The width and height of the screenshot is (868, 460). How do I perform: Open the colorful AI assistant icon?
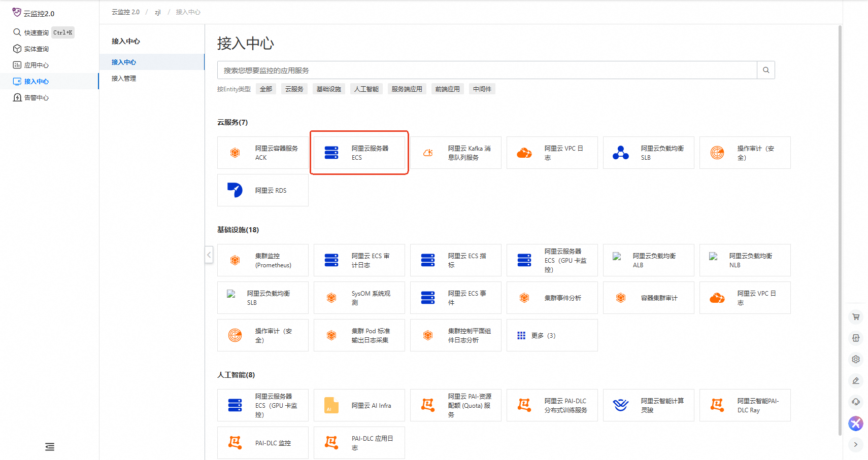pyautogui.click(x=856, y=423)
